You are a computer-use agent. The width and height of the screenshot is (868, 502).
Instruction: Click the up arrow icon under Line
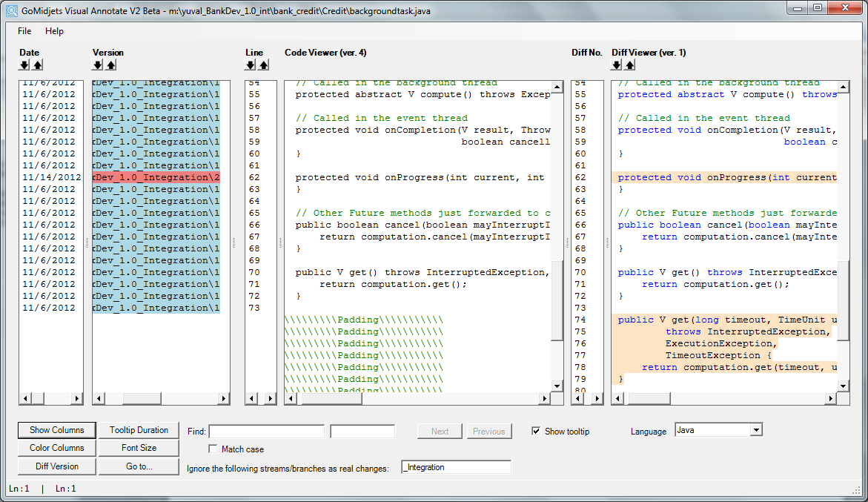coord(265,65)
